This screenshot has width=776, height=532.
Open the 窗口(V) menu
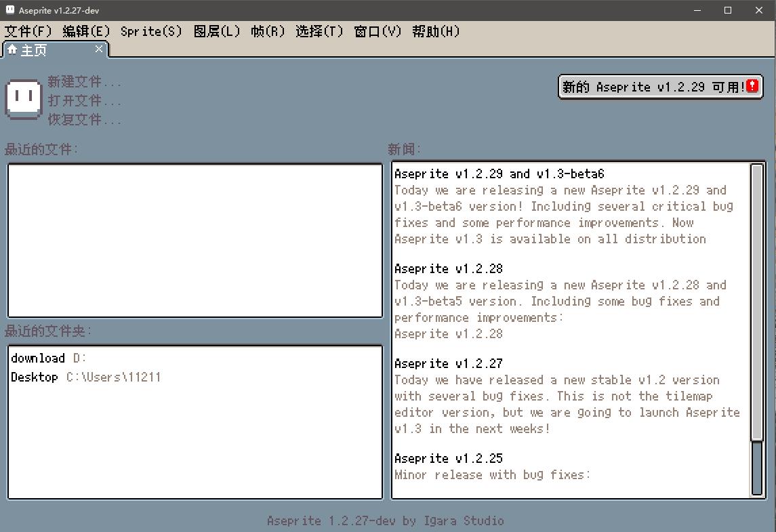[x=377, y=32]
